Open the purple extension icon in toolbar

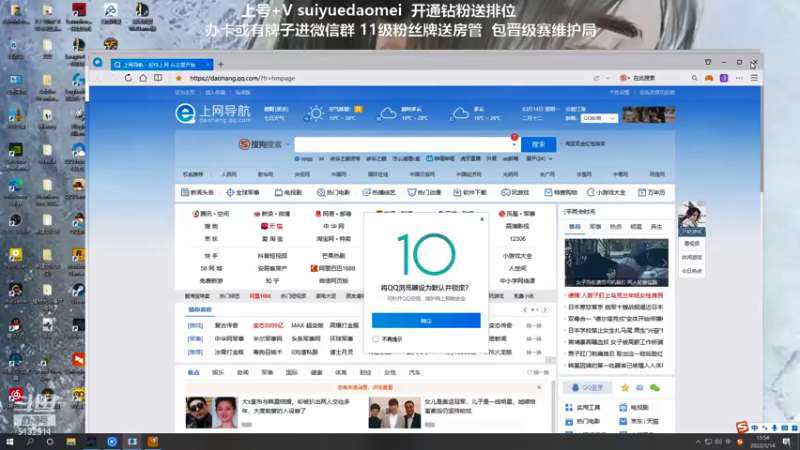[724, 78]
